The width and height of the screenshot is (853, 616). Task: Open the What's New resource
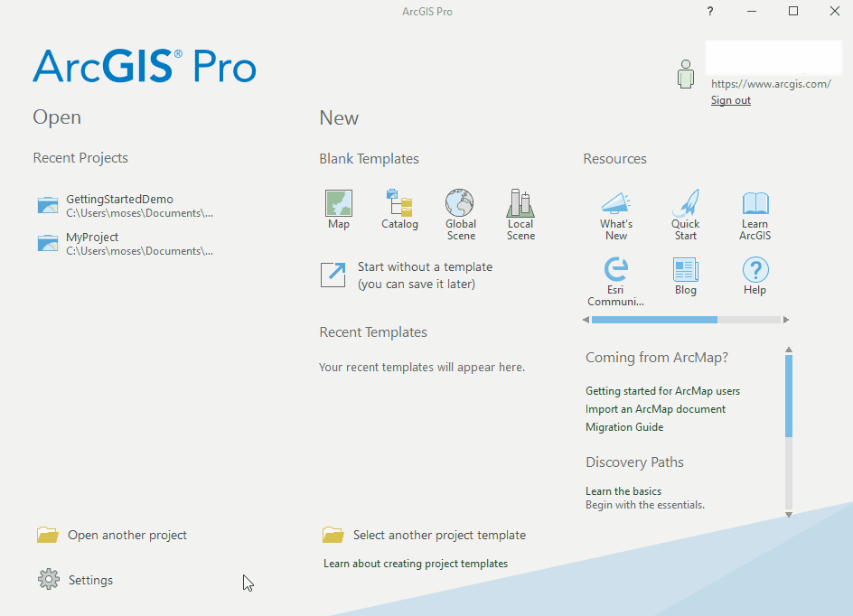point(616,216)
